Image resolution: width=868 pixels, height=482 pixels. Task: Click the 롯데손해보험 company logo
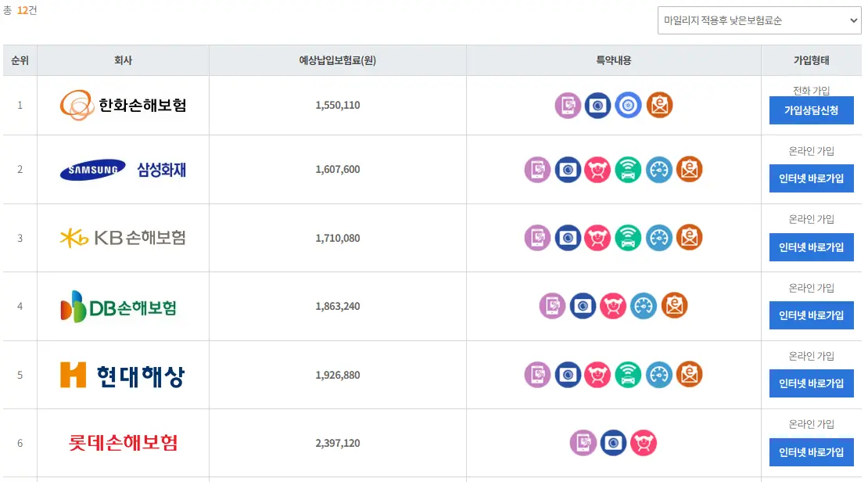tap(123, 443)
